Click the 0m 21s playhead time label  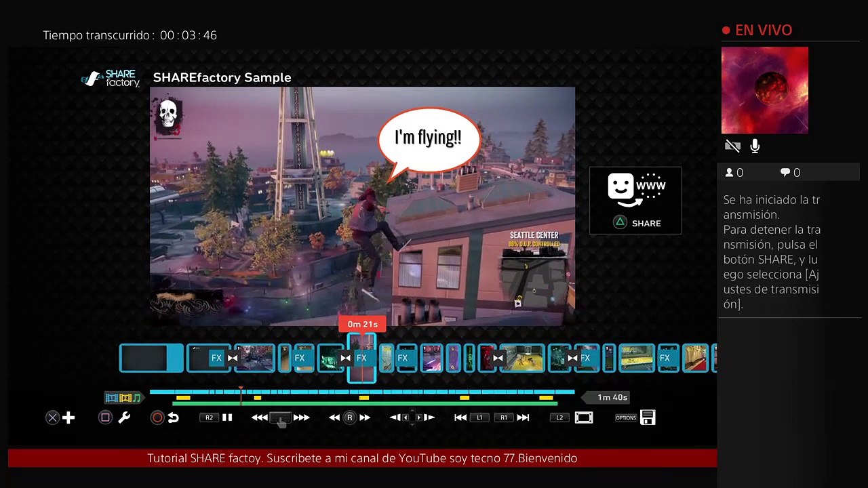point(363,324)
